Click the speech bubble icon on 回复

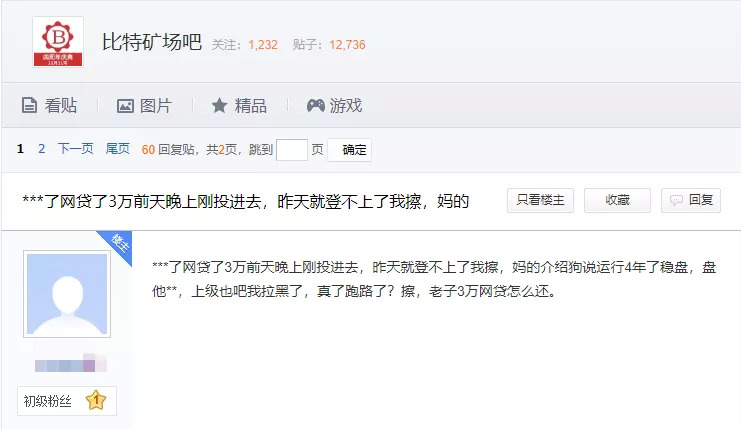(x=676, y=201)
